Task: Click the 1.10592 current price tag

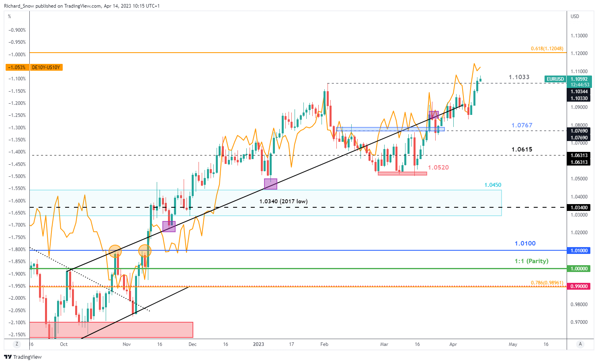Action: click(x=579, y=79)
